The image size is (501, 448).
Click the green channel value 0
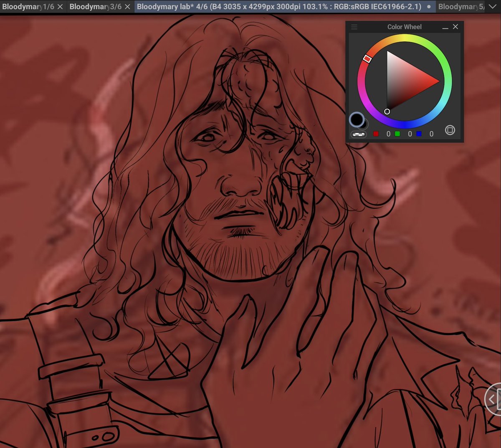click(x=410, y=134)
